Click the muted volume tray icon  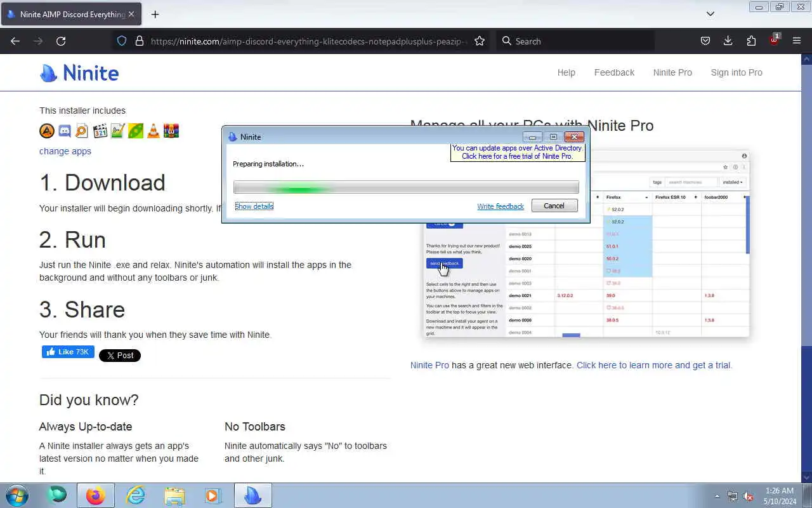coord(748,496)
